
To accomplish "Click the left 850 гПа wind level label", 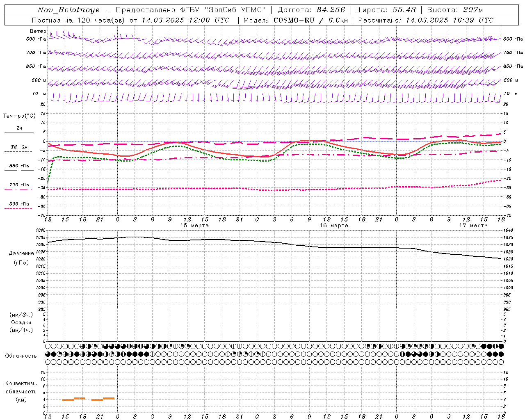I will coord(36,66).
